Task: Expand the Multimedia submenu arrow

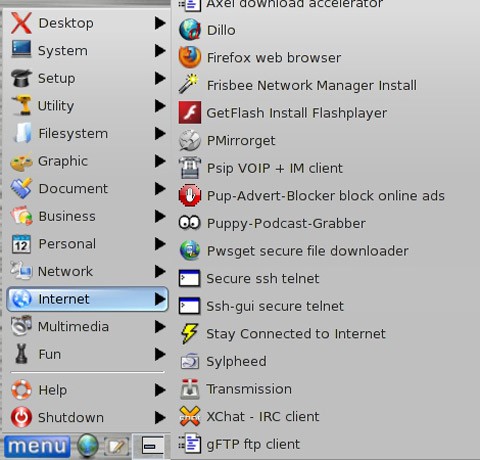Action: [x=160, y=327]
